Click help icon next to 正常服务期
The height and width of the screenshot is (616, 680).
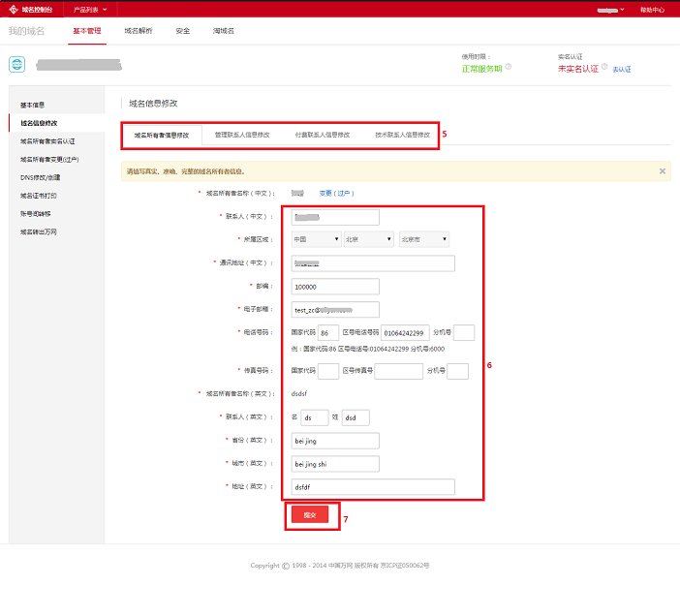click(x=508, y=67)
